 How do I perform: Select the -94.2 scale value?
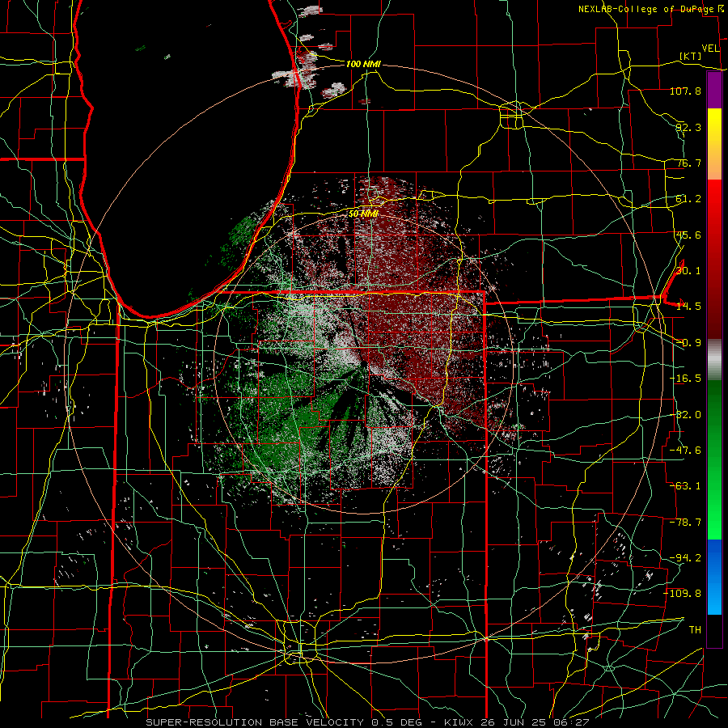pos(685,557)
